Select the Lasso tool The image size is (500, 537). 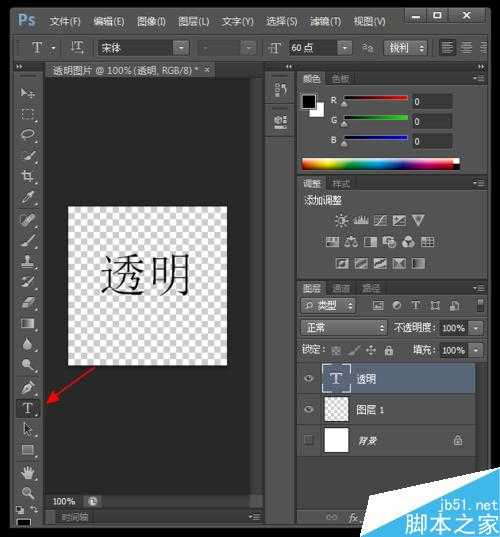[x=27, y=135]
